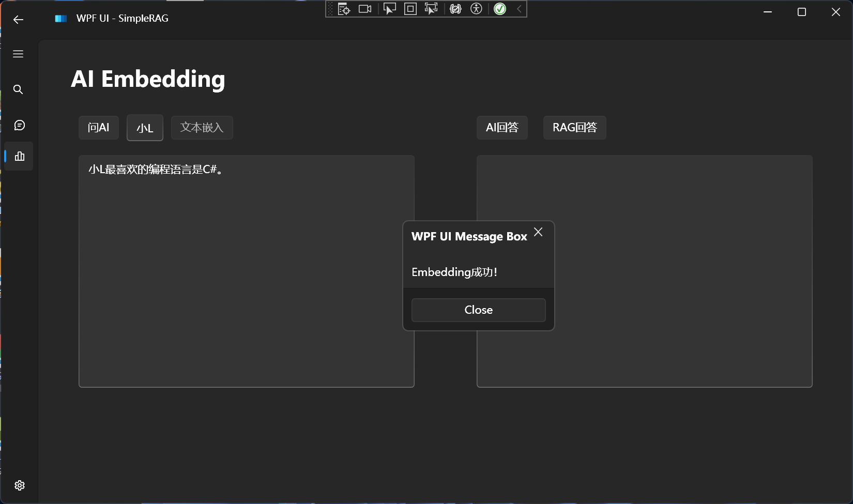This screenshot has width=853, height=504.
Task: Click the back arrow in the title bar
Action: (19, 20)
